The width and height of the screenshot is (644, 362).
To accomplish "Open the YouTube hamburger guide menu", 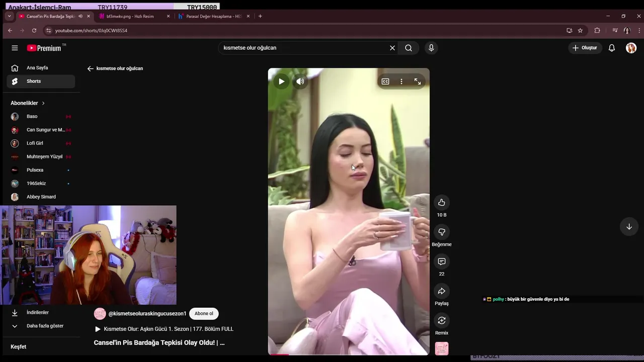I will point(15,48).
